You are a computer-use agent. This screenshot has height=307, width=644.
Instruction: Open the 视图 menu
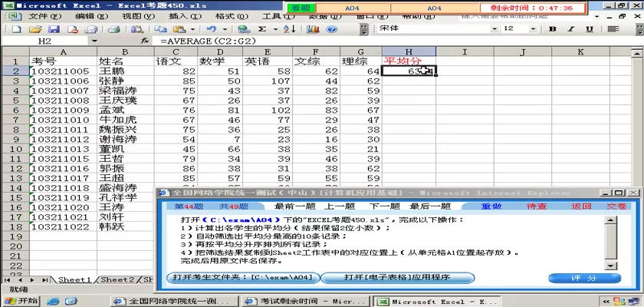(x=139, y=17)
